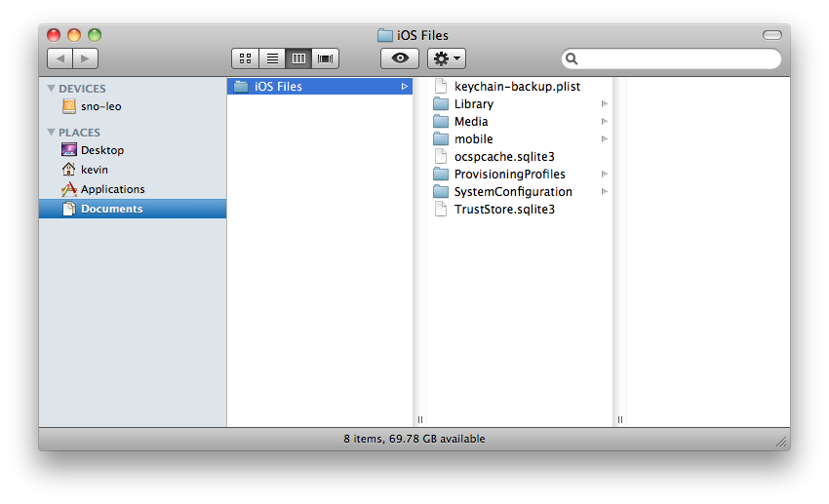The image size is (829, 504).
Task: Click the mobile folder icon
Action: coord(441,139)
